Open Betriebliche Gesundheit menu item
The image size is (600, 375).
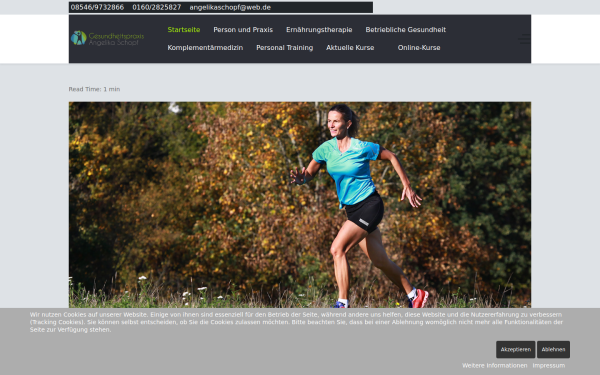pos(406,30)
